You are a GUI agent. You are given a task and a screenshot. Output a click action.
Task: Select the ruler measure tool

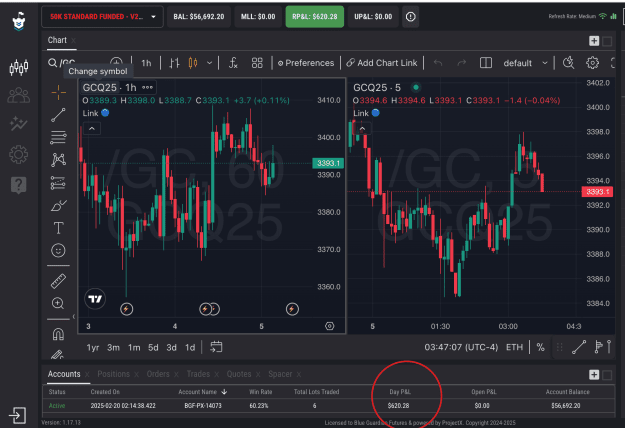click(59, 281)
